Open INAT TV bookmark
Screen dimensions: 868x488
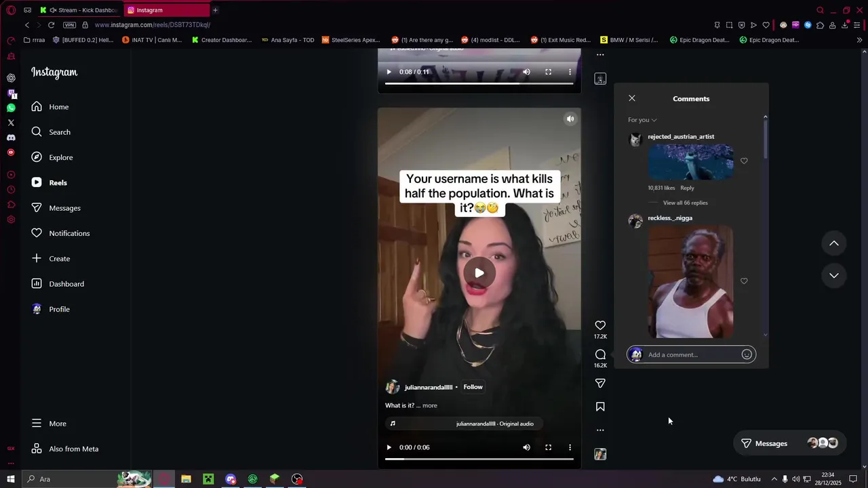[x=152, y=40]
